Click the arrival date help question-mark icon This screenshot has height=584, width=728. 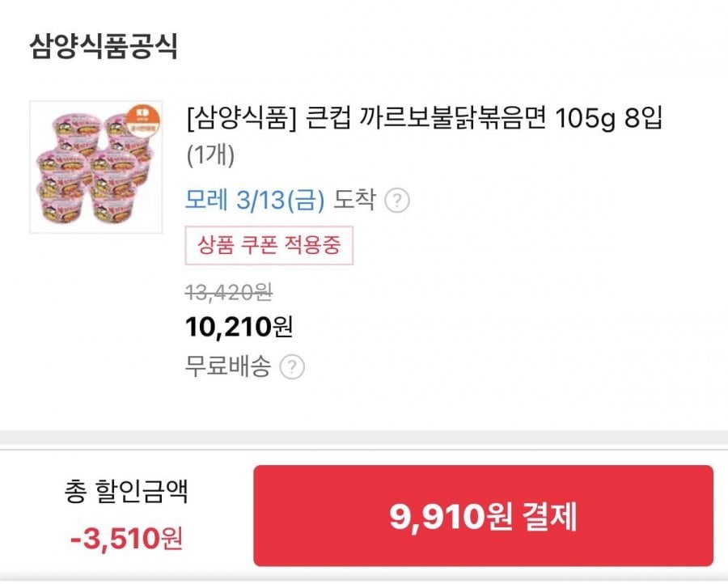coord(396,201)
